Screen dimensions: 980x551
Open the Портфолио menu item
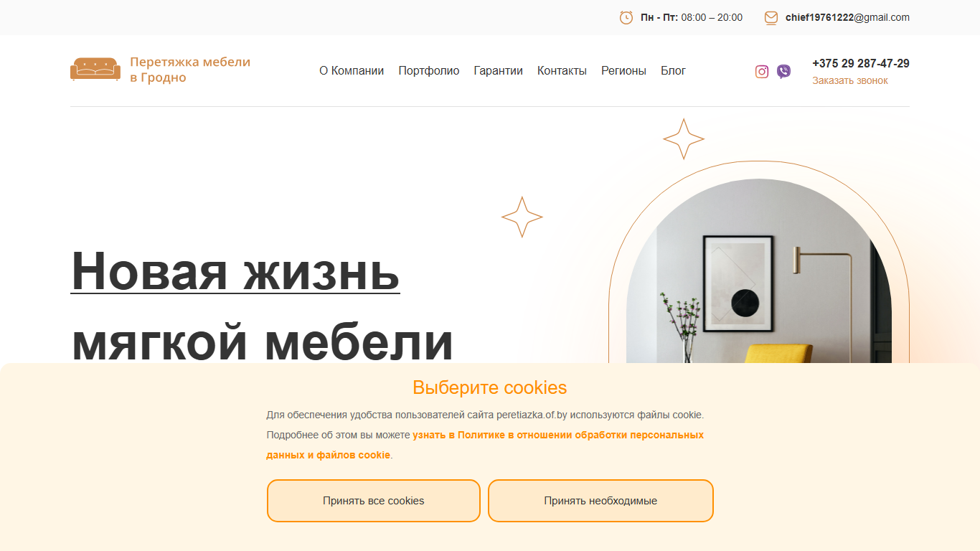point(429,70)
